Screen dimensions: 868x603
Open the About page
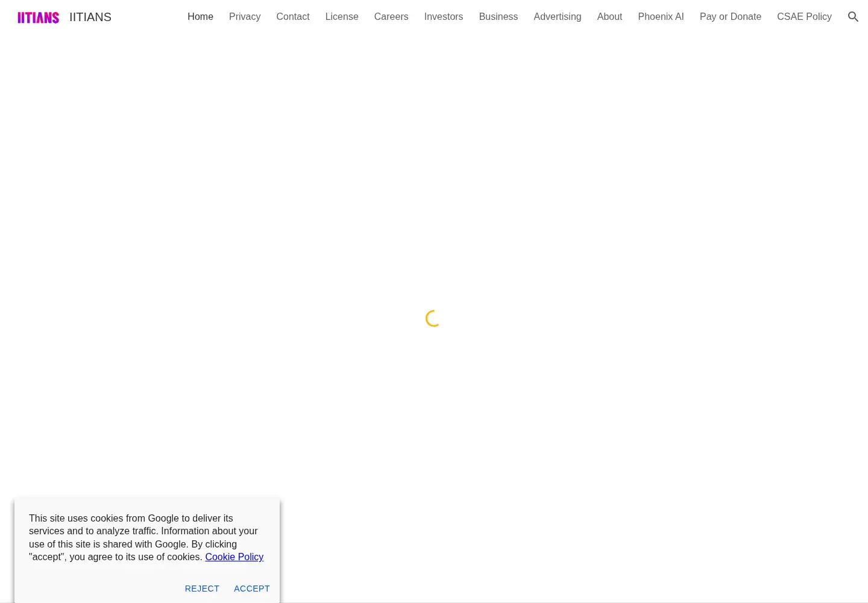(x=609, y=17)
